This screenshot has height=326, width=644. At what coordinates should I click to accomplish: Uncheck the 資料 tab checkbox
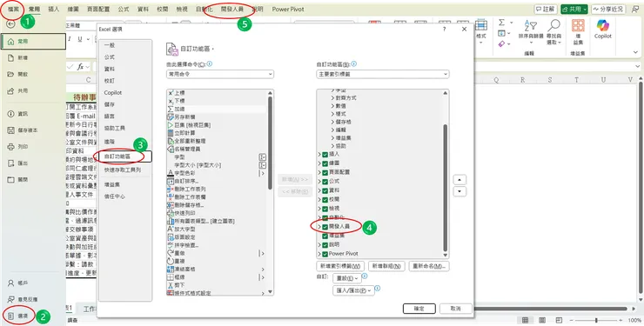tap(325, 190)
